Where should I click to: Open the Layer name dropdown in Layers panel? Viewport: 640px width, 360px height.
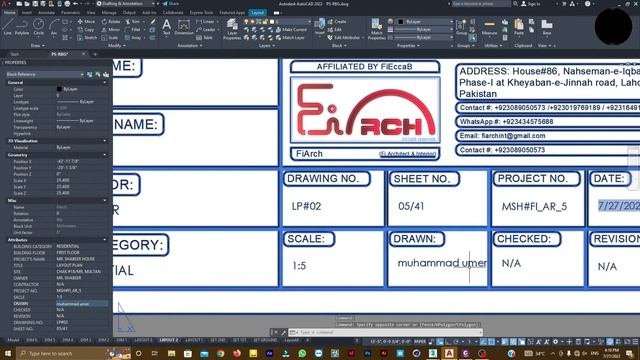(x=278, y=22)
